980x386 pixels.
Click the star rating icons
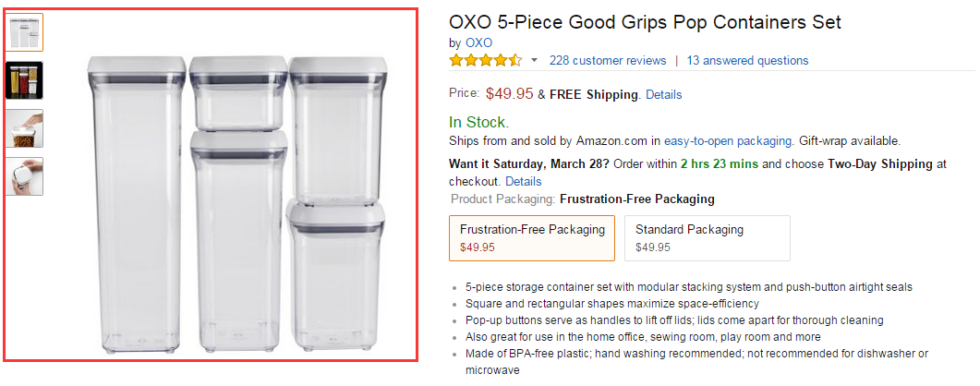click(485, 61)
